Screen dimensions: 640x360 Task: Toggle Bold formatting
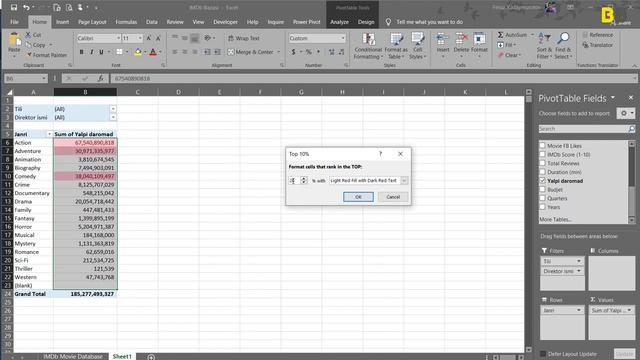(x=81, y=52)
